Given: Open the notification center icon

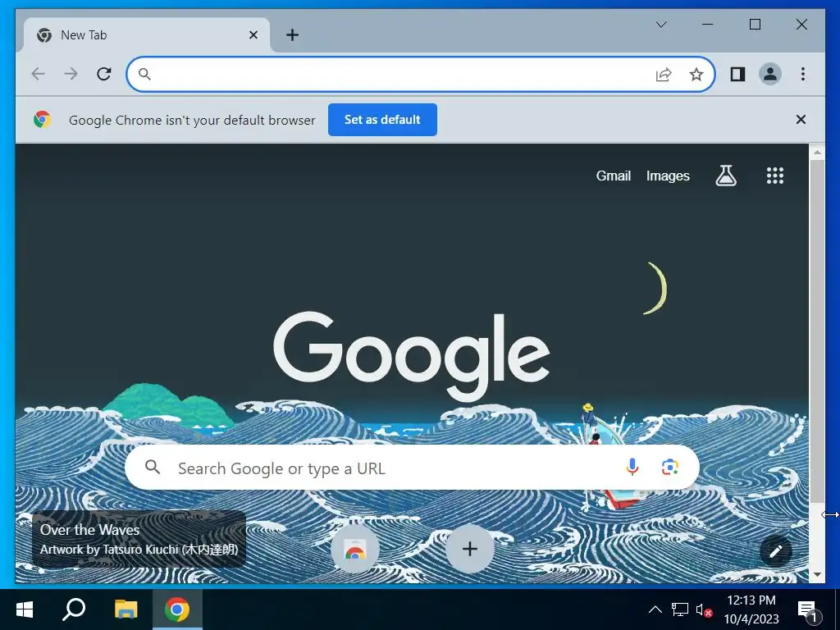Looking at the screenshot, I should 808,609.
